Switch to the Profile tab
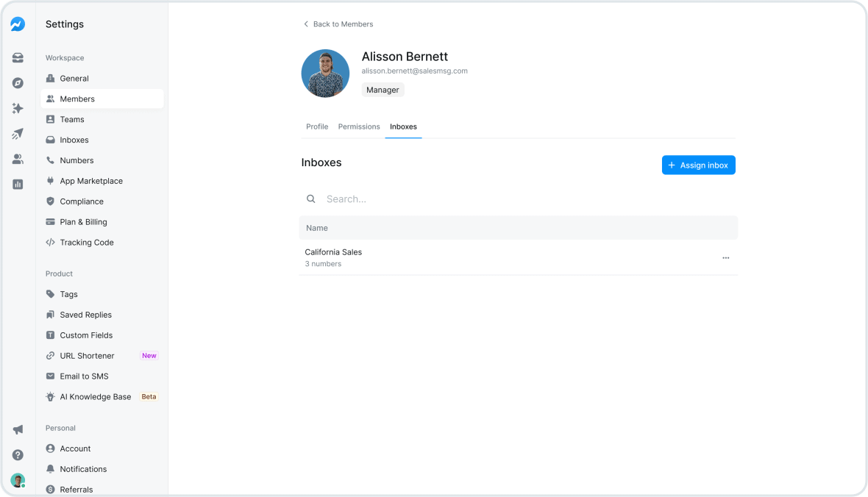868x497 pixels. point(317,126)
